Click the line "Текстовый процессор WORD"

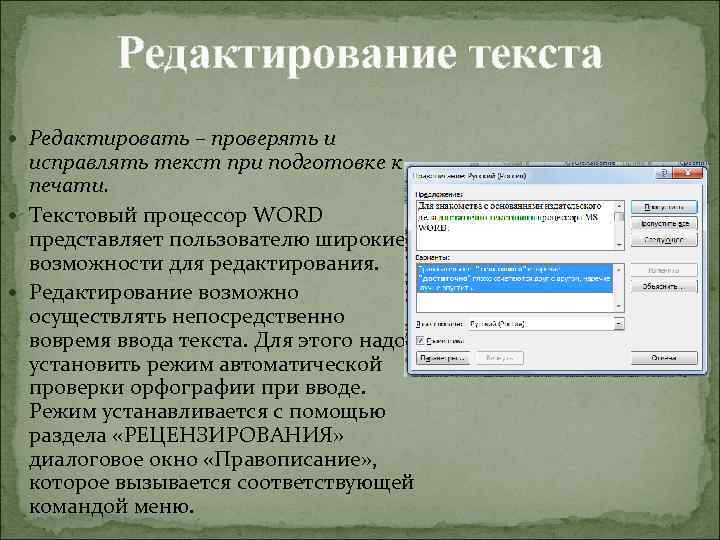pyautogui.click(x=176, y=215)
